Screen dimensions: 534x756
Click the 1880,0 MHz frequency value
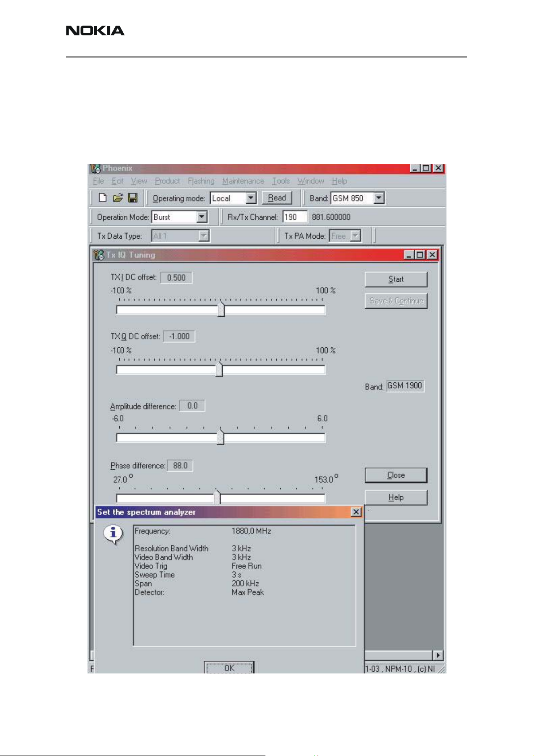pos(252,531)
